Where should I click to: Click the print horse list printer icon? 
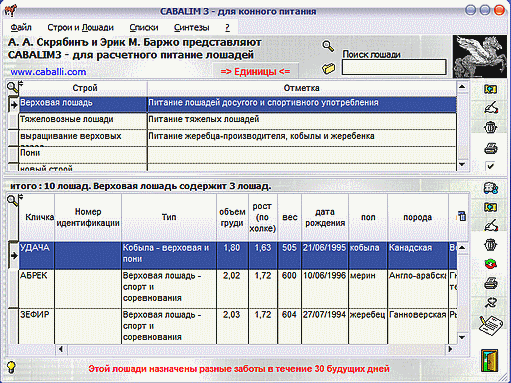click(491, 283)
